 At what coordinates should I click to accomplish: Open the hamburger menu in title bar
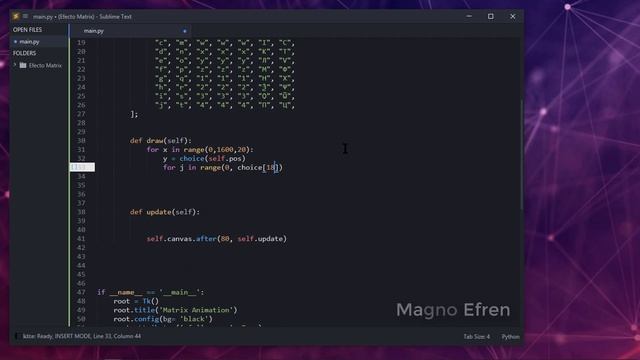tap(25, 16)
